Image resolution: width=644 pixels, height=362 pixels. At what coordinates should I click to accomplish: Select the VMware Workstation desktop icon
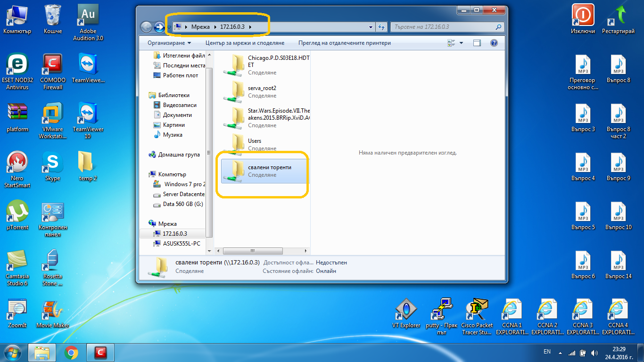pyautogui.click(x=52, y=120)
